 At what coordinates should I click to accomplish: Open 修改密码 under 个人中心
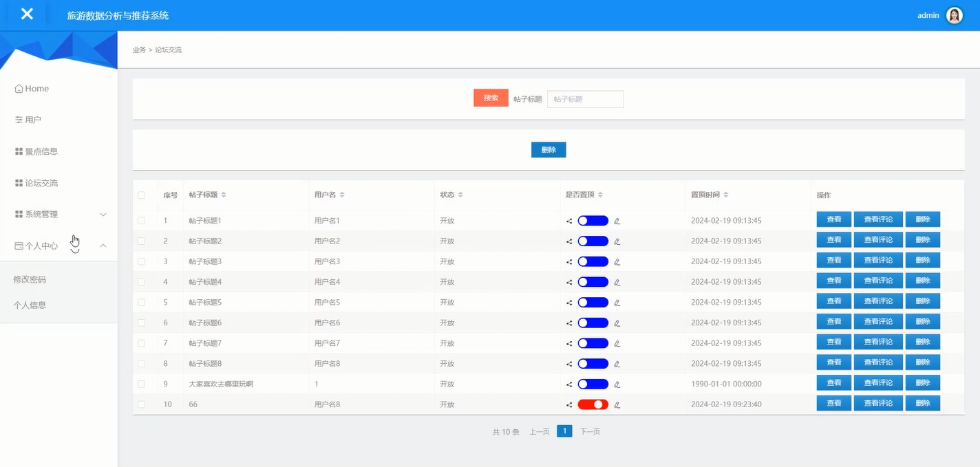pos(30,280)
